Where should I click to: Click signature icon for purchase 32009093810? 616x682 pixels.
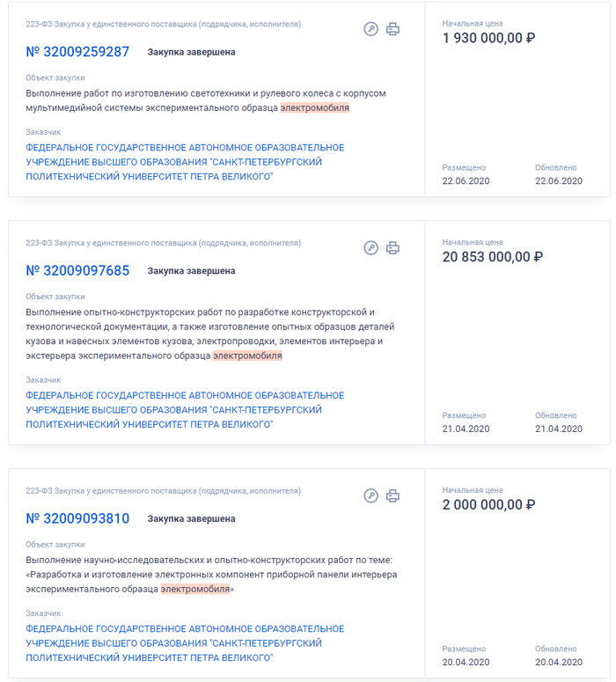pos(370,495)
